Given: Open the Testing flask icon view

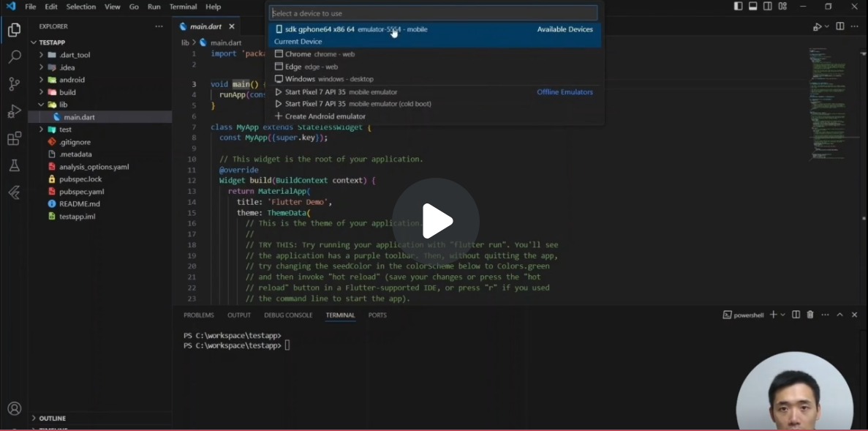Looking at the screenshot, I should coord(15,165).
